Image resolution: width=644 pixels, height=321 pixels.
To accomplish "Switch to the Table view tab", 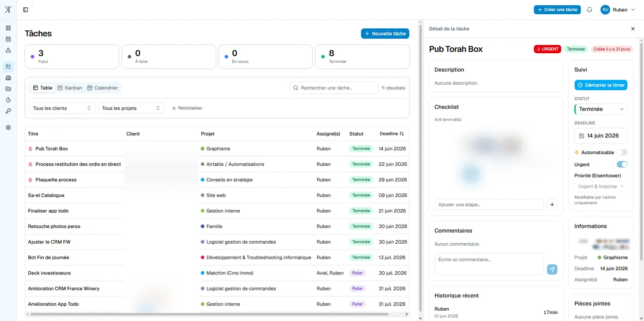I will [x=43, y=88].
